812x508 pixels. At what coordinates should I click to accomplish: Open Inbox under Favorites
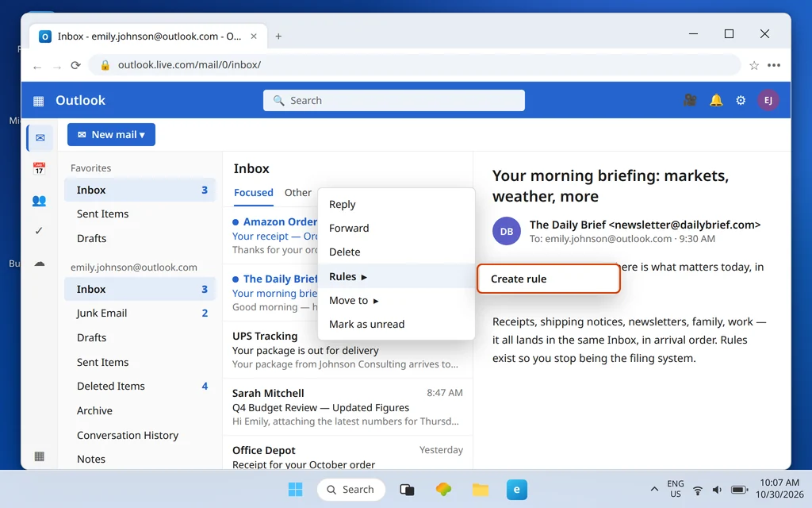pyautogui.click(x=140, y=190)
